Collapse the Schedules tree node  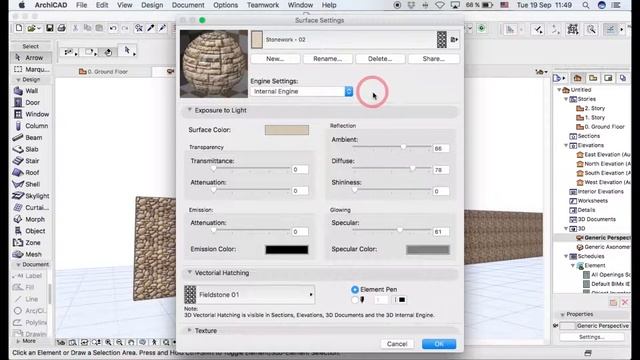pyautogui.click(x=566, y=256)
